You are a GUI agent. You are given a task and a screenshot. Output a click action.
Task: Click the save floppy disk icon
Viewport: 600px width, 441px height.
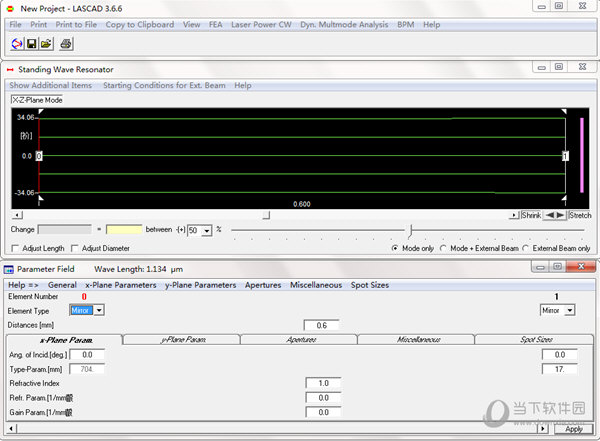click(32, 44)
